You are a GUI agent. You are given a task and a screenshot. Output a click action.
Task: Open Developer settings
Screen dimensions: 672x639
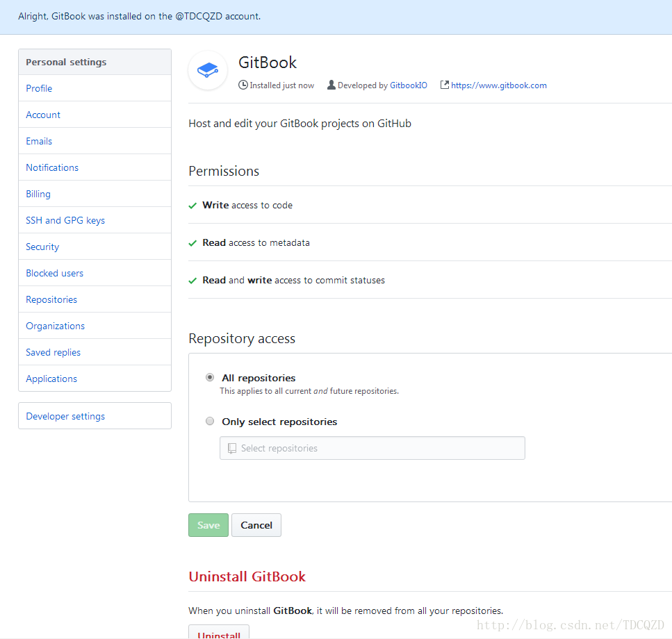pos(95,416)
